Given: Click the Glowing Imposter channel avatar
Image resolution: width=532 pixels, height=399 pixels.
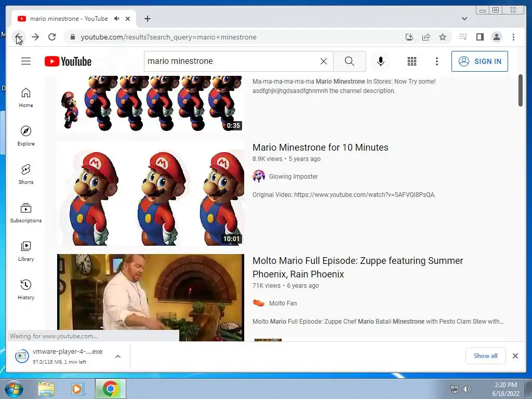Looking at the screenshot, I should tap(259, 176).
